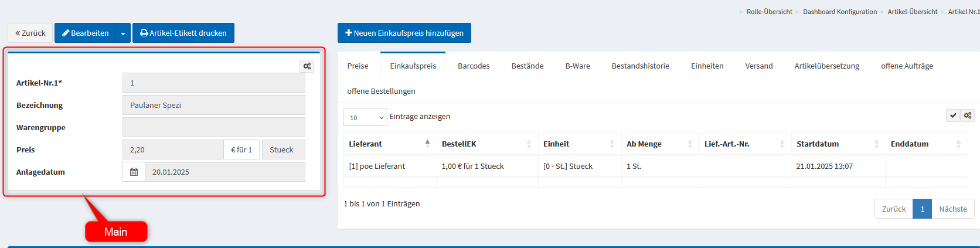
Task: Sort table by BestellEK column
Action: click(x=487, y=144)
